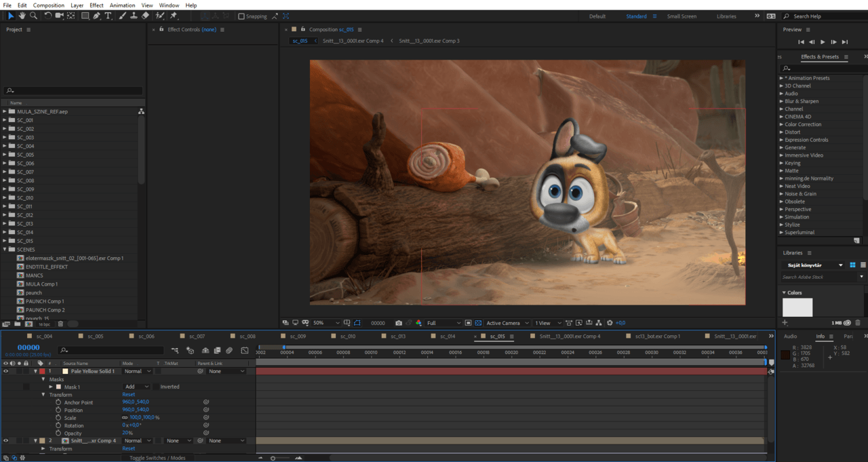
Task: Open the 1 View layout dropdown
Action: tap(548, 323)
